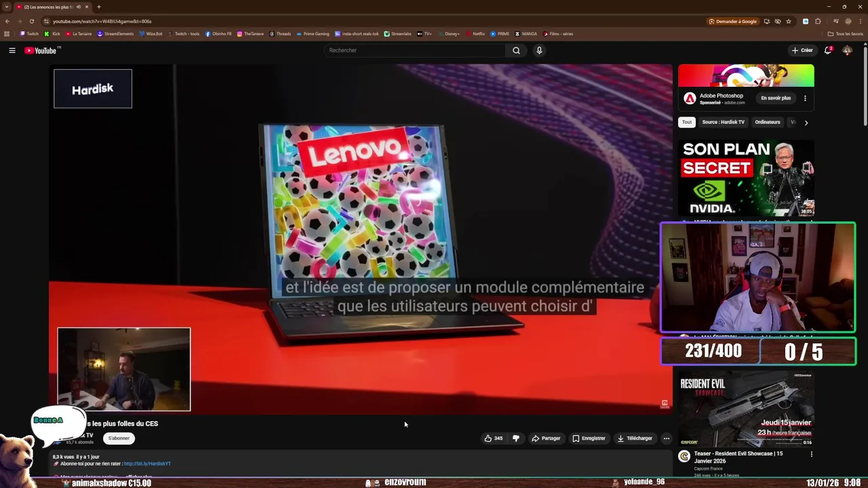The width and height of the screenshot is (868, 488).
Task: Reload the browser page
Action: (x=31, y=21)
